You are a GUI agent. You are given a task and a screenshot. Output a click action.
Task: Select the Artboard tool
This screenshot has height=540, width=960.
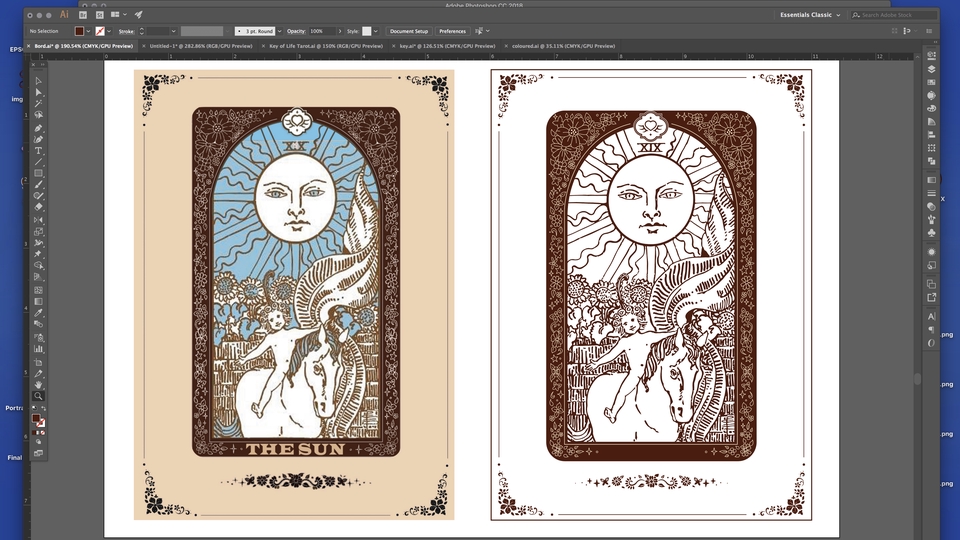click(38, 362)
